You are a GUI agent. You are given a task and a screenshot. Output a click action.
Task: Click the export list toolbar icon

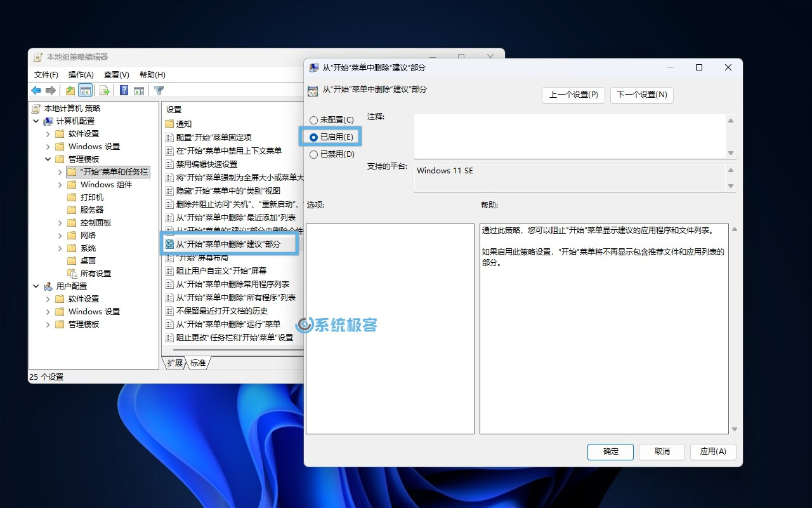coord(105,90)
